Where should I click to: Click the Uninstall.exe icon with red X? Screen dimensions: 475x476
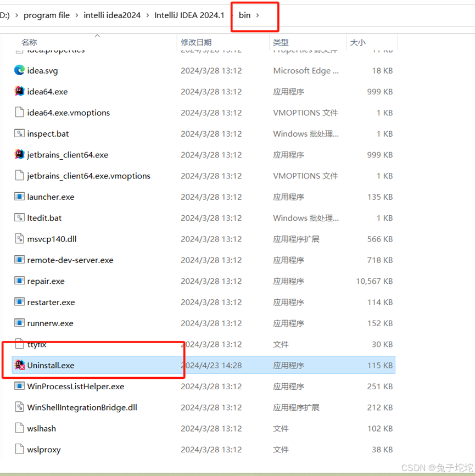click(19, 365)
